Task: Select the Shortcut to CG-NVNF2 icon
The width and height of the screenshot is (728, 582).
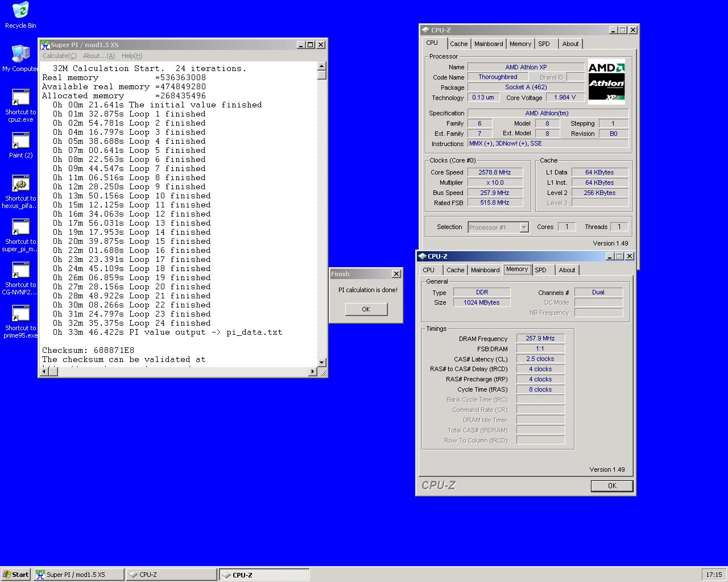Action: (20, 278)
